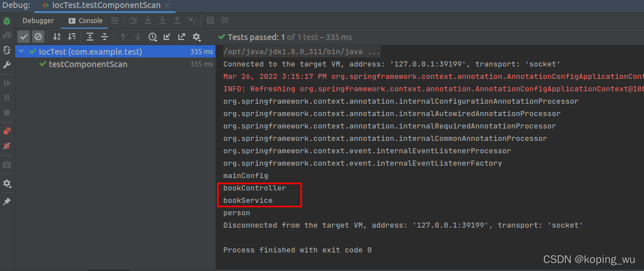Click the /opt/java/jdk1.8.0_311/bin/java command line
Image resolution: width=644 pixels, height=271 pixels.
pyautogui.click(x=302, y=52)
